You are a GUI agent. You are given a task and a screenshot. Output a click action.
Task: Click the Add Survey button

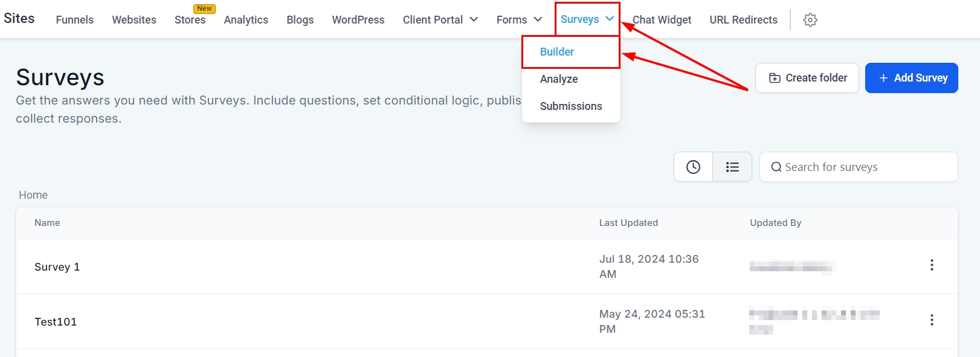point(911,78)
